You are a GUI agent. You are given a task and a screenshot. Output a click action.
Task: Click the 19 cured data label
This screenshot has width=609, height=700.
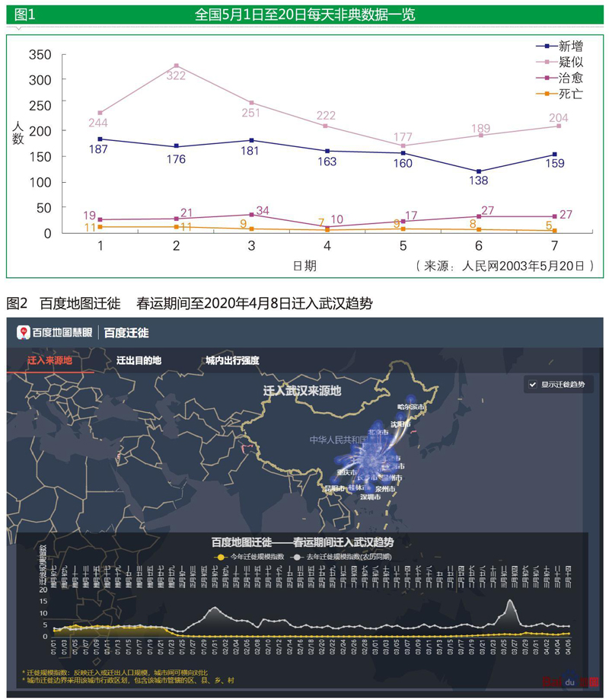click(x=90, y=216)
